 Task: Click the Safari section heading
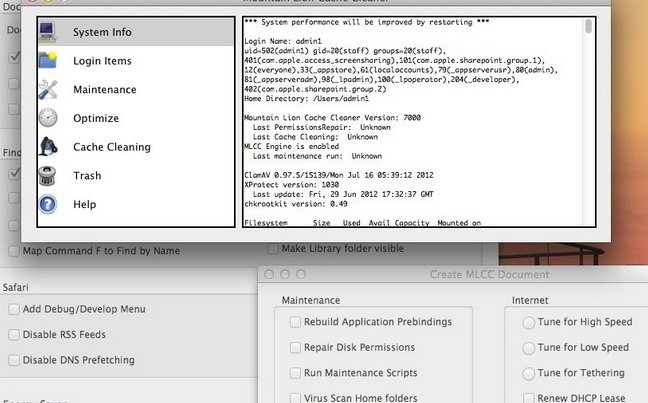(x=16, y=287)
